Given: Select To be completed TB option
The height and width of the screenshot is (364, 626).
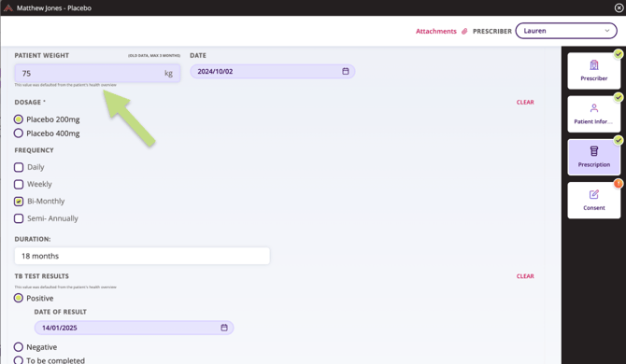Looking at the screenshot, I should [x=19, y=360].
